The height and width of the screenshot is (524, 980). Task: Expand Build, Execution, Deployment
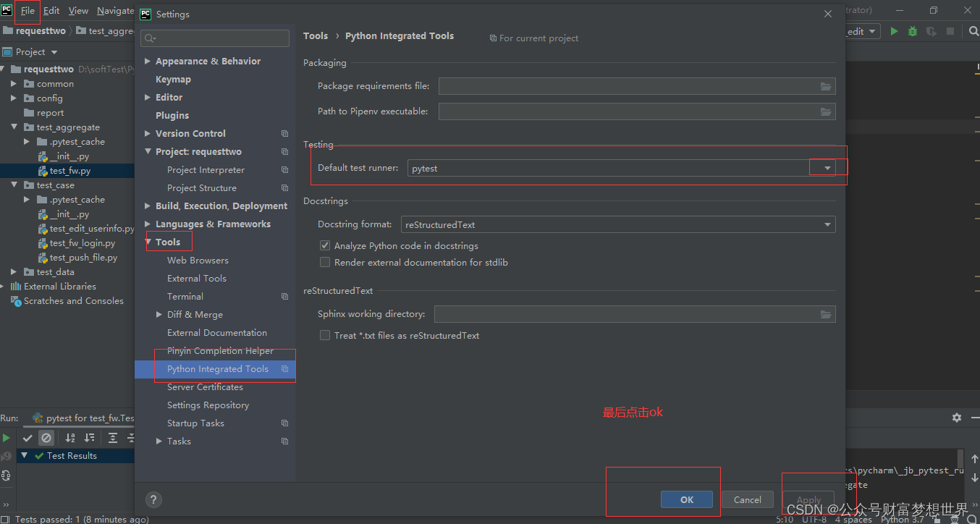148,206
